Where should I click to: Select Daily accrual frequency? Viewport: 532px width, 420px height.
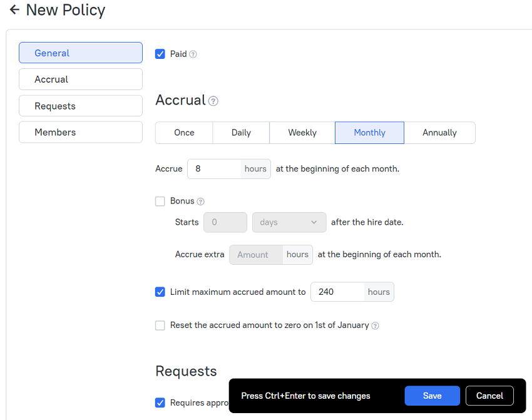241,133
